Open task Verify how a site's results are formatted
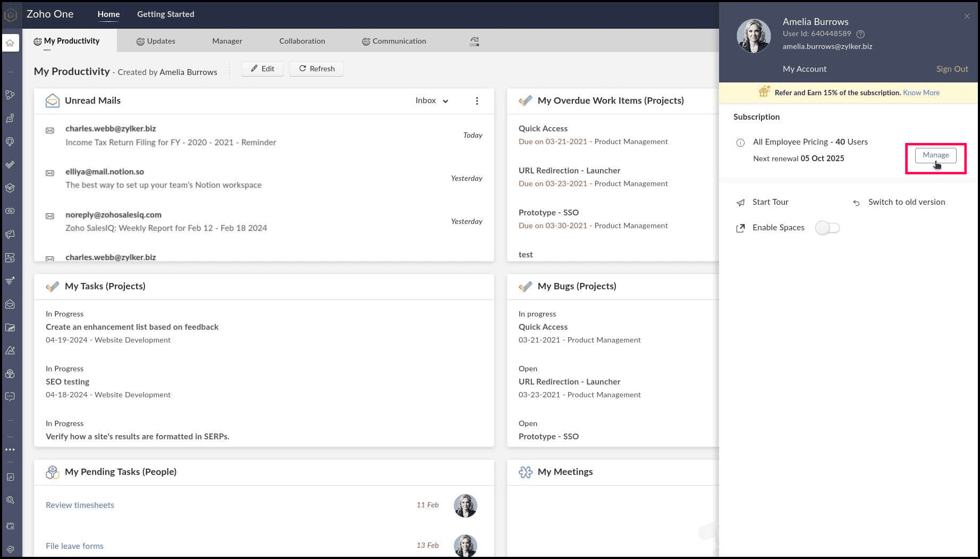Screen dimensions: 980x559 coord(137,437)
